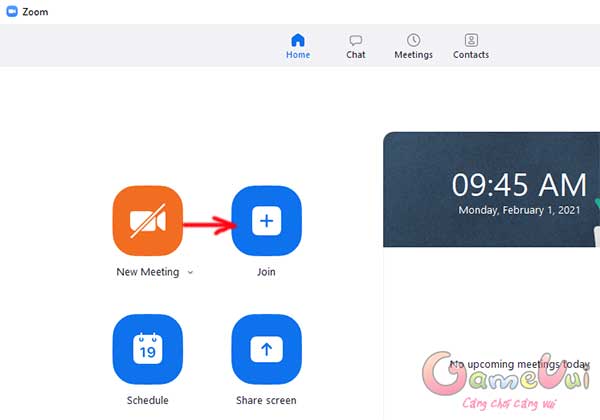Image resolution: width=600 pixels, height=420 pixels.
Task: Open the Chat tab
Action: click(x=356, y=46)
